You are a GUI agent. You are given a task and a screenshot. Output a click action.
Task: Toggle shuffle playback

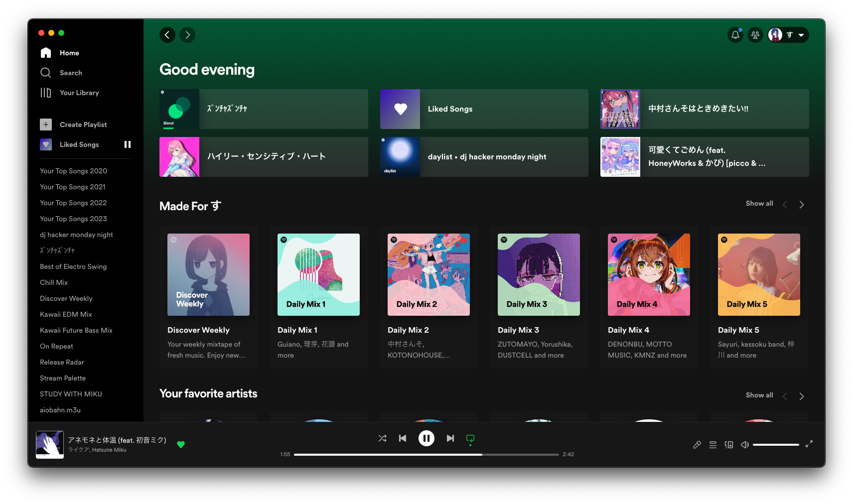382,438
